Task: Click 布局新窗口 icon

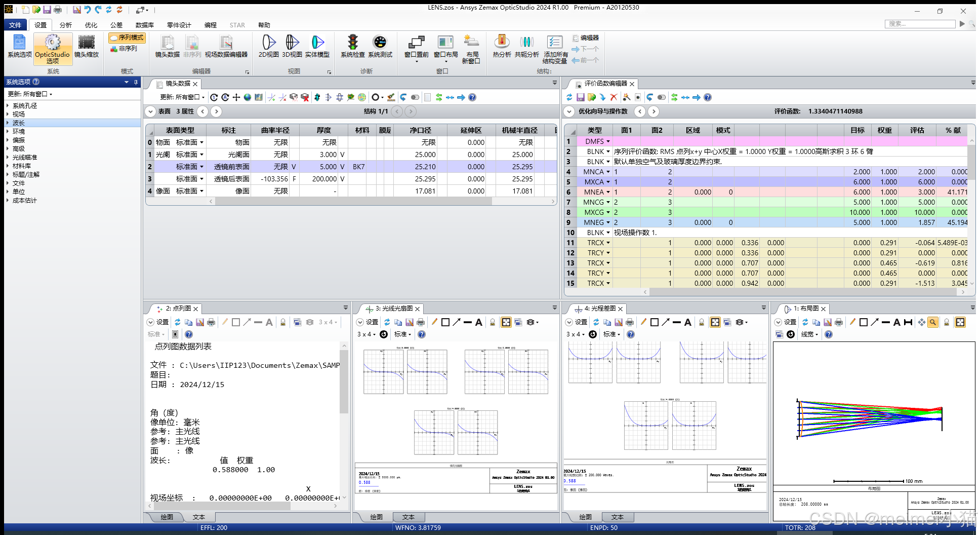Action: [471, 50]
